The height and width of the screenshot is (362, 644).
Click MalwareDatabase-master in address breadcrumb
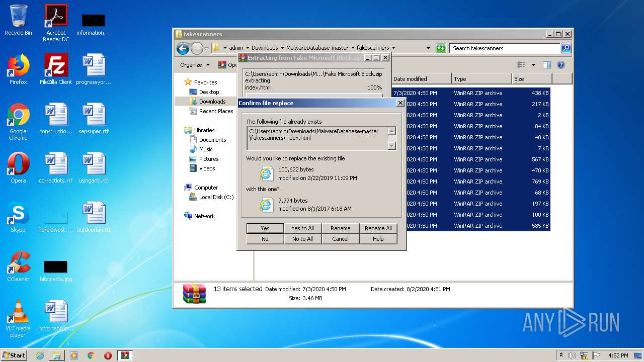point(317,48)
